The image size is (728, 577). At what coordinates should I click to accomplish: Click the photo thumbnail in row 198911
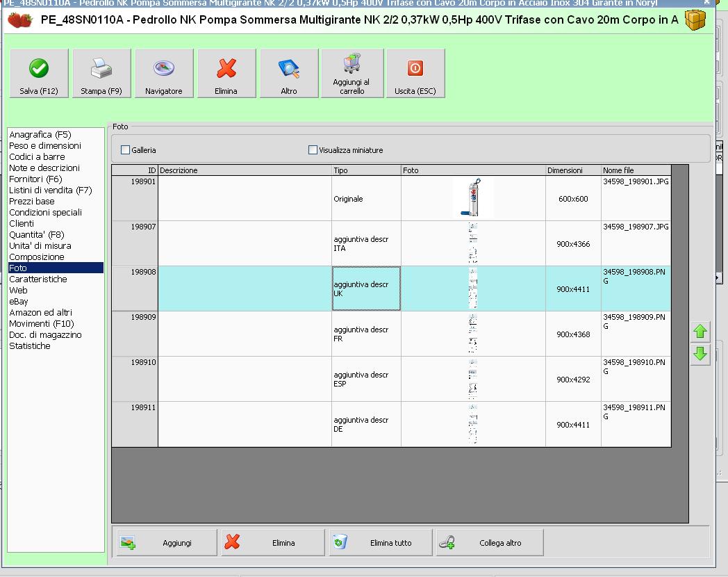(x=472, y=423)
